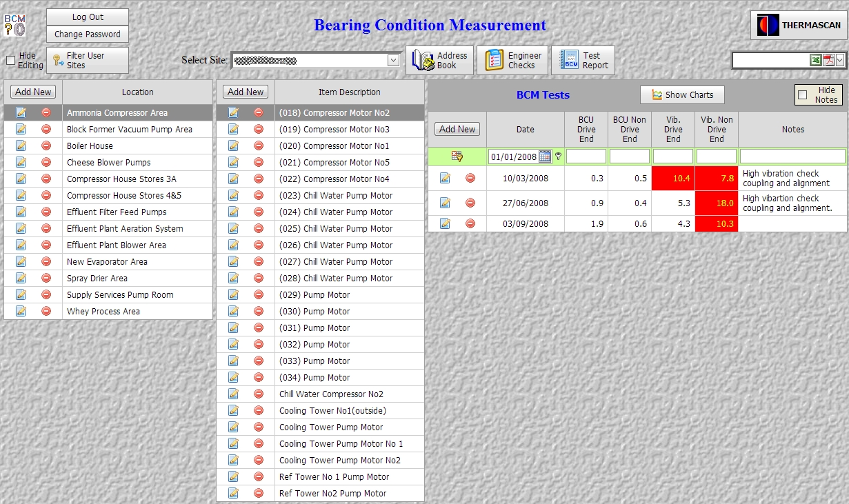Delete the 27/06/2008 test record
This screenshot has width=849, height=504.
(x=470, y=203)
